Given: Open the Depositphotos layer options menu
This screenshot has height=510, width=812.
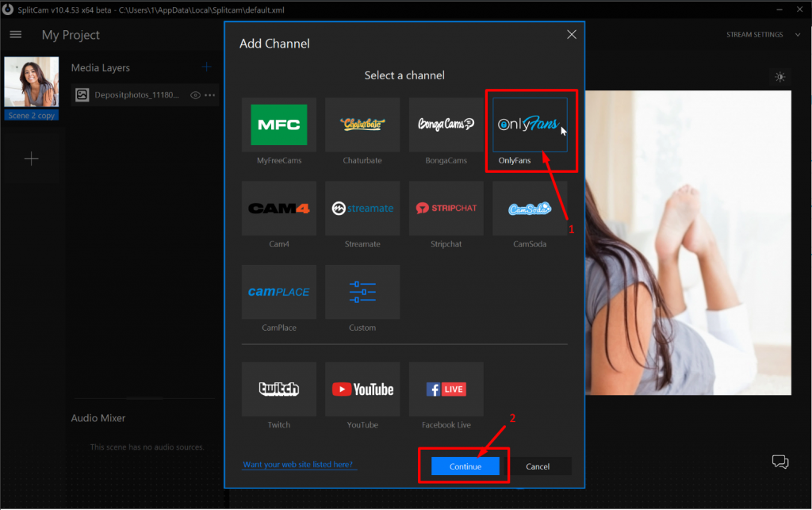Looking at the screenshot, I should [209, 95].
